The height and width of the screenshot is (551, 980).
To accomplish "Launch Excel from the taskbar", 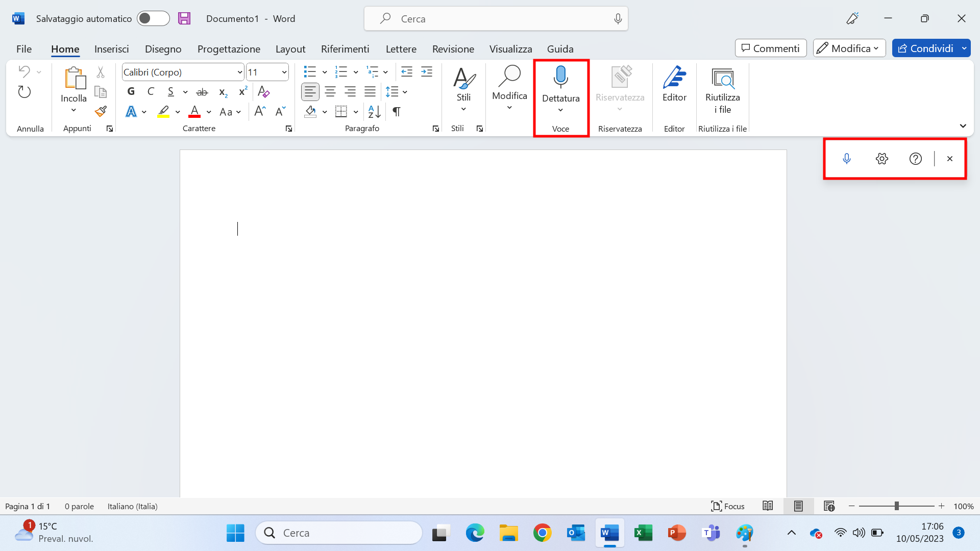I will (643, 533).
